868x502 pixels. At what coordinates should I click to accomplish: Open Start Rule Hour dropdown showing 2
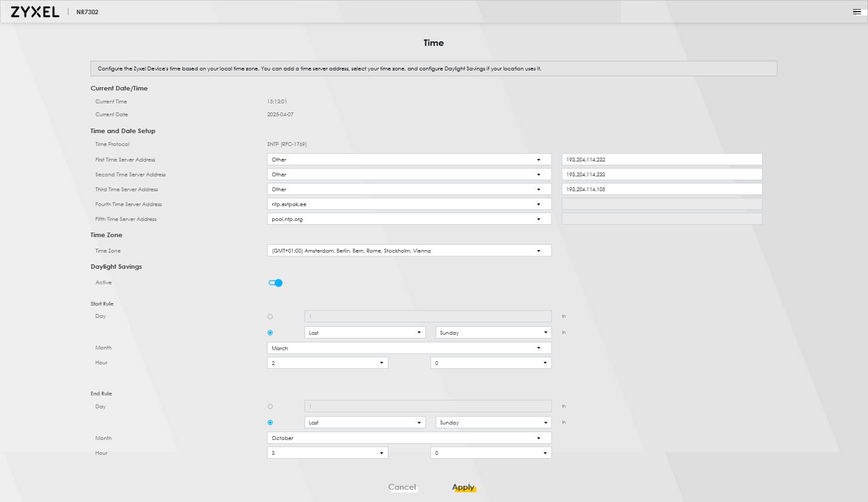[x=327, y=363]
